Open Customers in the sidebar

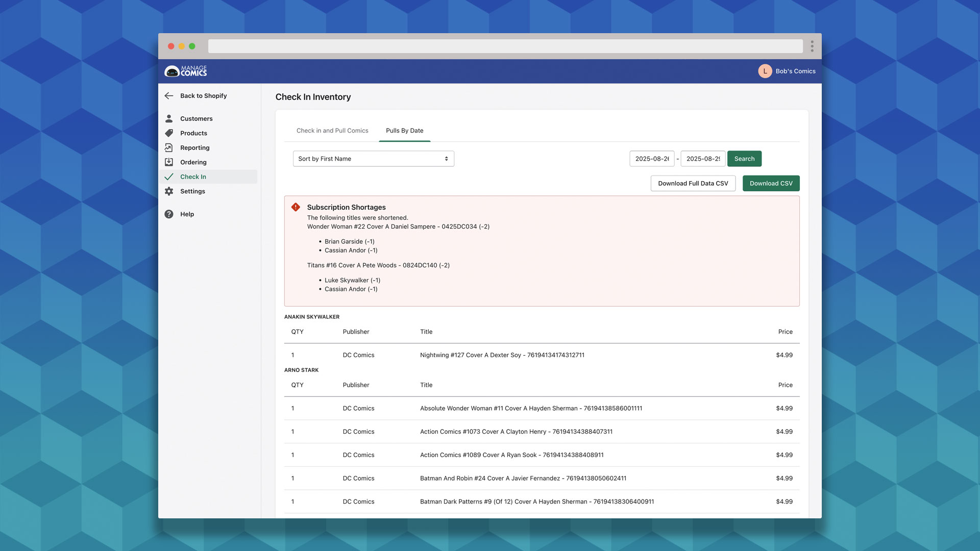click(197, 119)
